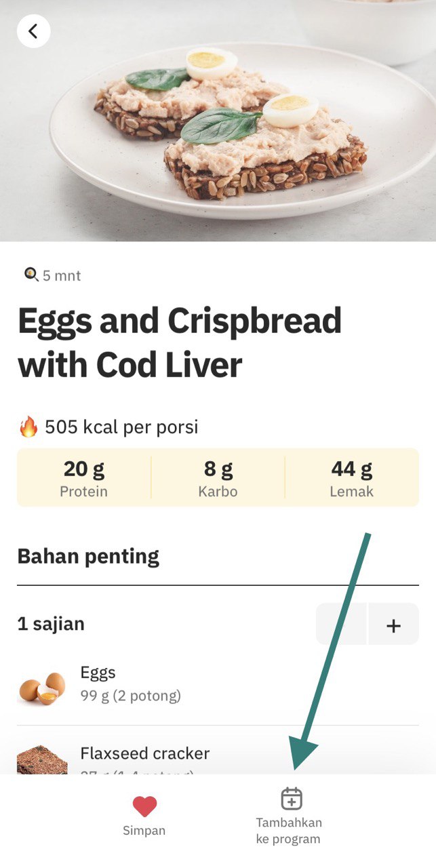Tap the 8 g Karbo cell
Viewport: 436px width, 868px height.
218,477
